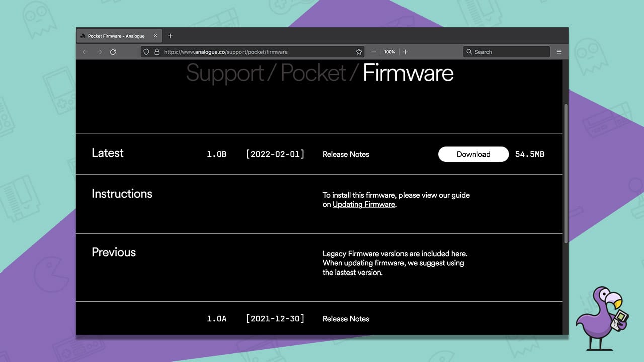Open Release Notes for version 1.0A
The height and width of the screenshot is (362, 644).
346,319
